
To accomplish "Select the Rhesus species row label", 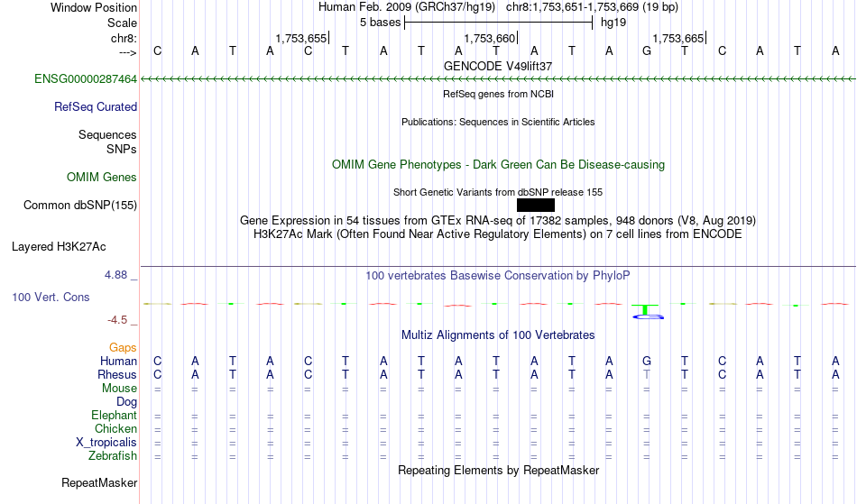I will (117, 374).
